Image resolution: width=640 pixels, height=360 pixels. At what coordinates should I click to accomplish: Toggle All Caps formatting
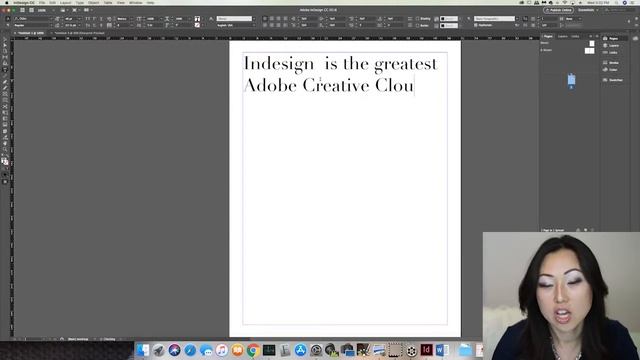[x=88, y=19]
